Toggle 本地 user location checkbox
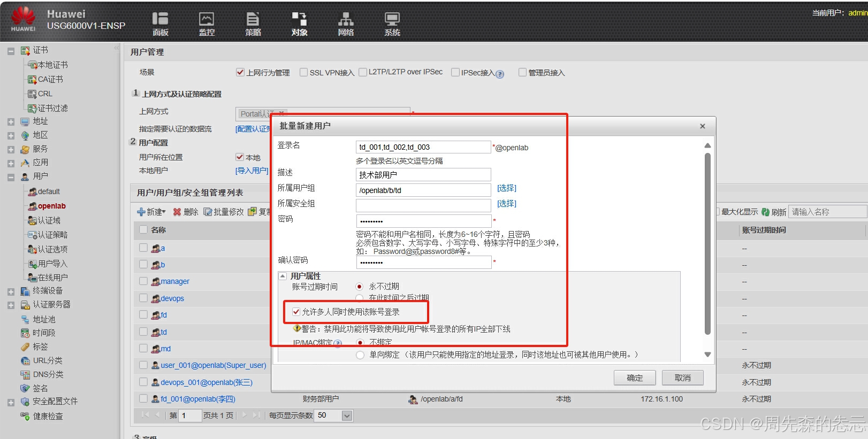The image size is (868, 439). pos(240,157)
